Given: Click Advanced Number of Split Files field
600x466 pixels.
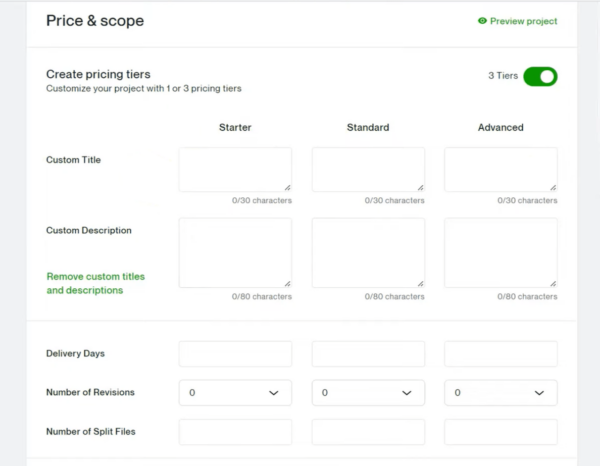Looking at the screenshot, I should coord(501,432).
